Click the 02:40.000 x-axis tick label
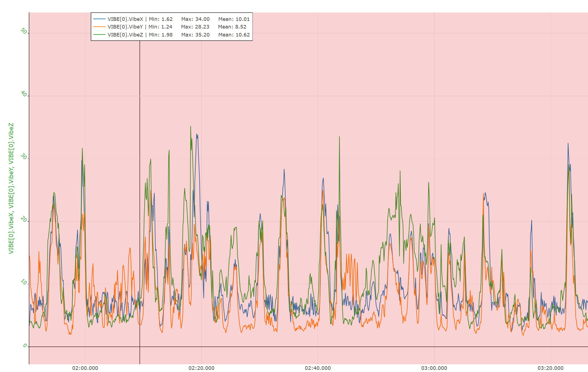The image size is (588, 372). pos(318,368)
